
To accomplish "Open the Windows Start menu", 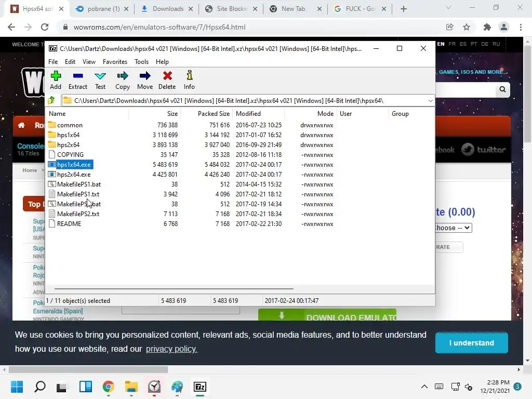I will coord(17,387).
